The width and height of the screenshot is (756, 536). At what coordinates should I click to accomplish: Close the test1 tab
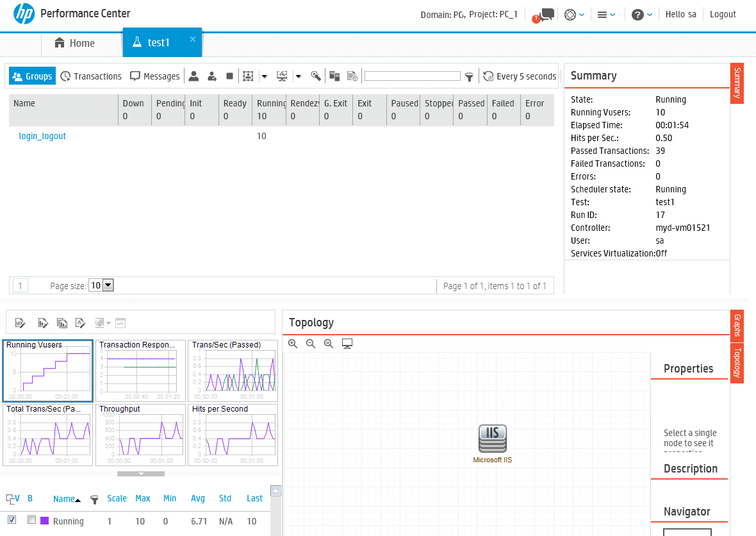(193, 39)
